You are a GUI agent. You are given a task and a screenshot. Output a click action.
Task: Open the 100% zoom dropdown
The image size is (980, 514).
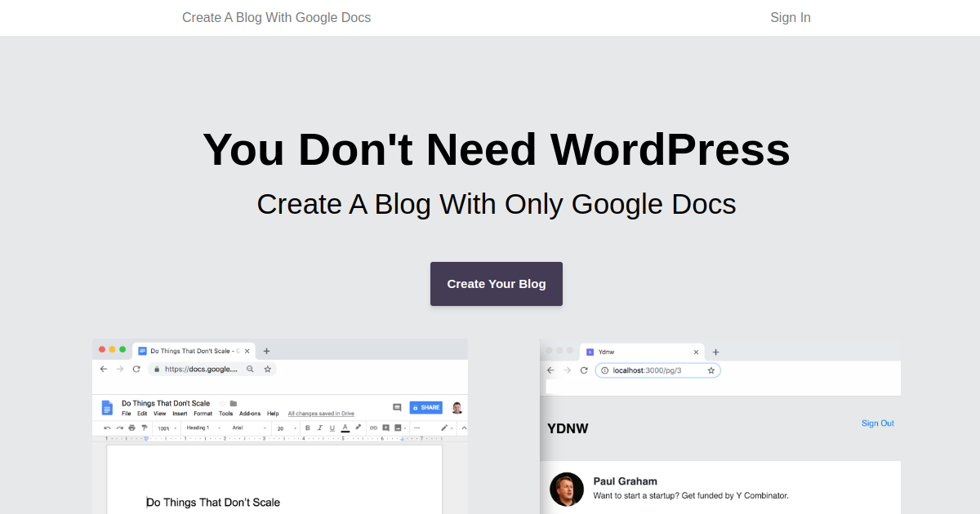pyautogui.click(x=167, y=428)
